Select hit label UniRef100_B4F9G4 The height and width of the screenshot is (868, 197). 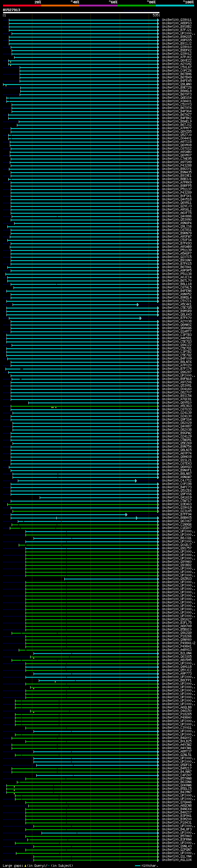coord(177,111)
